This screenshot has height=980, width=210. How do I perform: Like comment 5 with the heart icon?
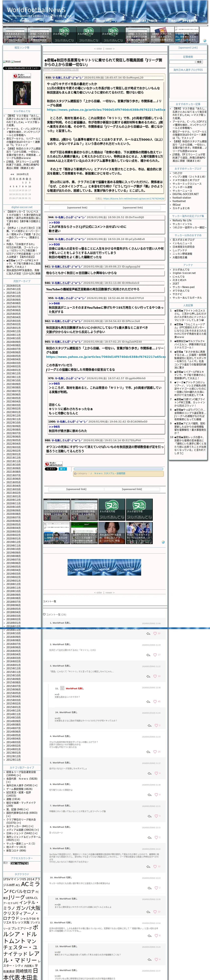[156, 773]
